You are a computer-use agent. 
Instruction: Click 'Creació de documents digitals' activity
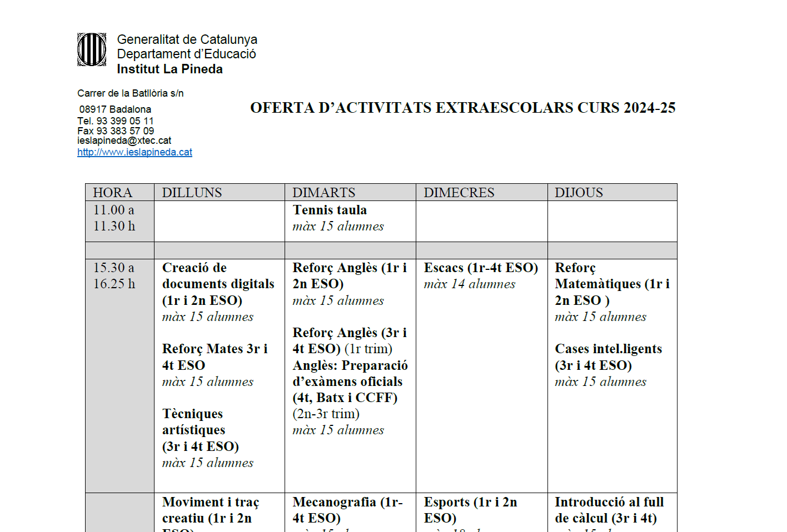218,284
